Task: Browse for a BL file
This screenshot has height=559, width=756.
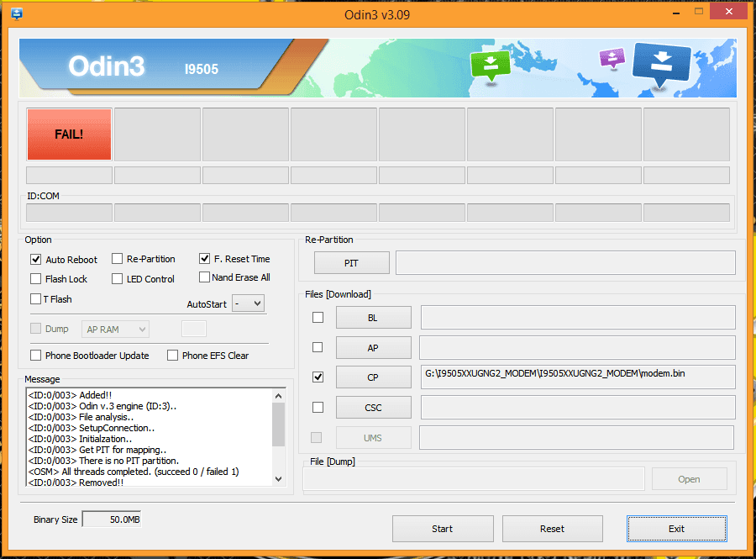Action: click(x=373, y=318)
